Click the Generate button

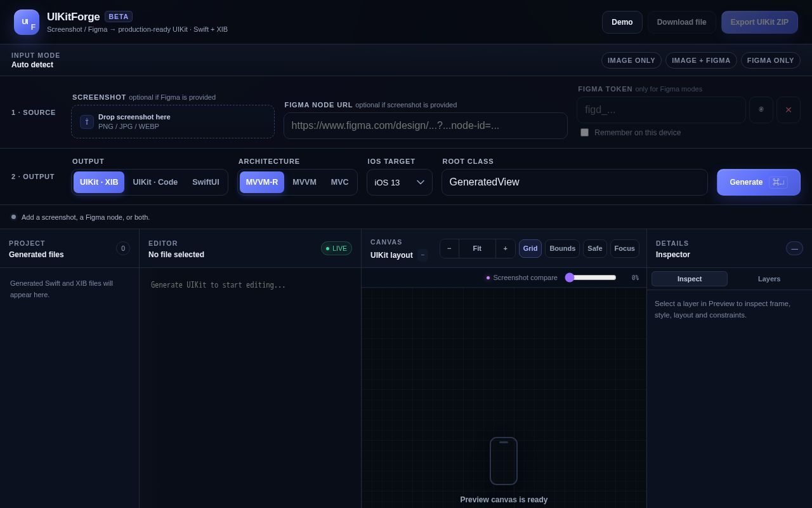click(x=759, y=182)
